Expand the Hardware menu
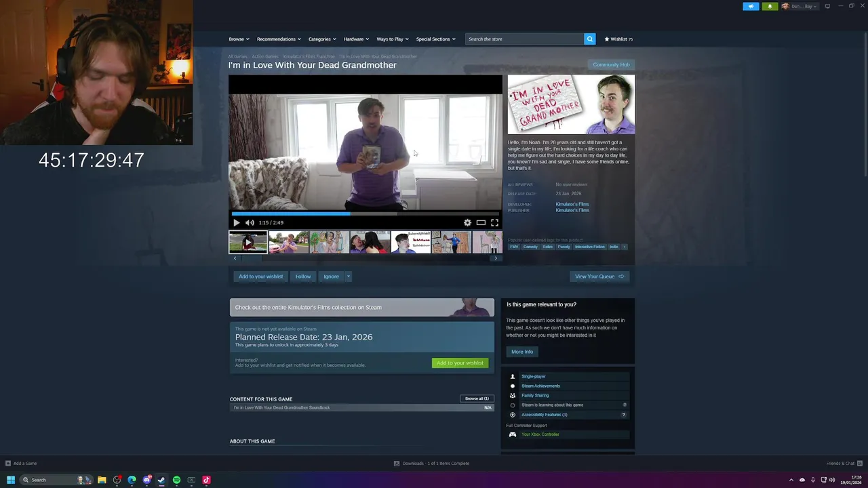Image resolution: width=868 pixels, height=488 pixels. pos(356,39)
